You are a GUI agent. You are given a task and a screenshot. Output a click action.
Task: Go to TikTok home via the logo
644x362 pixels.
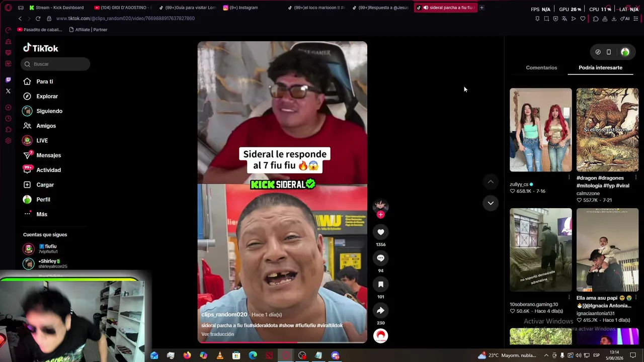click(x=41, y=48)
